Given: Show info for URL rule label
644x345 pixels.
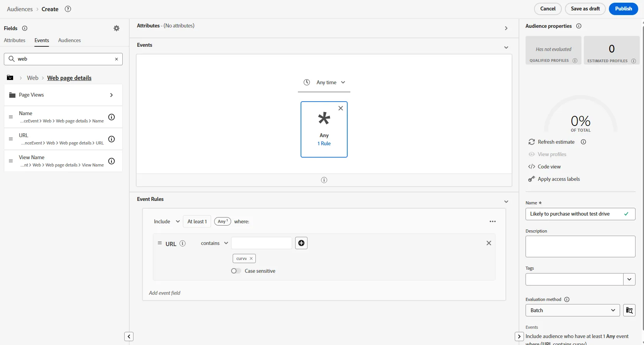Looking at the screenshot, I should 183,243.
